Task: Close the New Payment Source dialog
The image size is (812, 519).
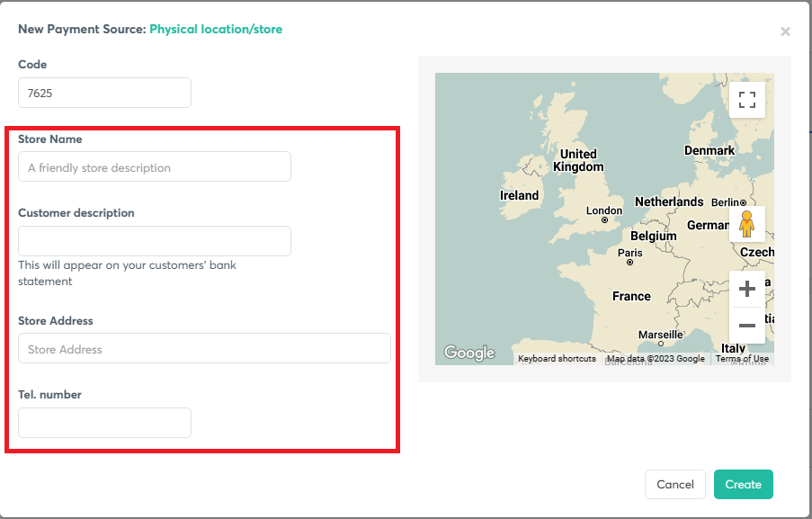Action: point(785,31)
